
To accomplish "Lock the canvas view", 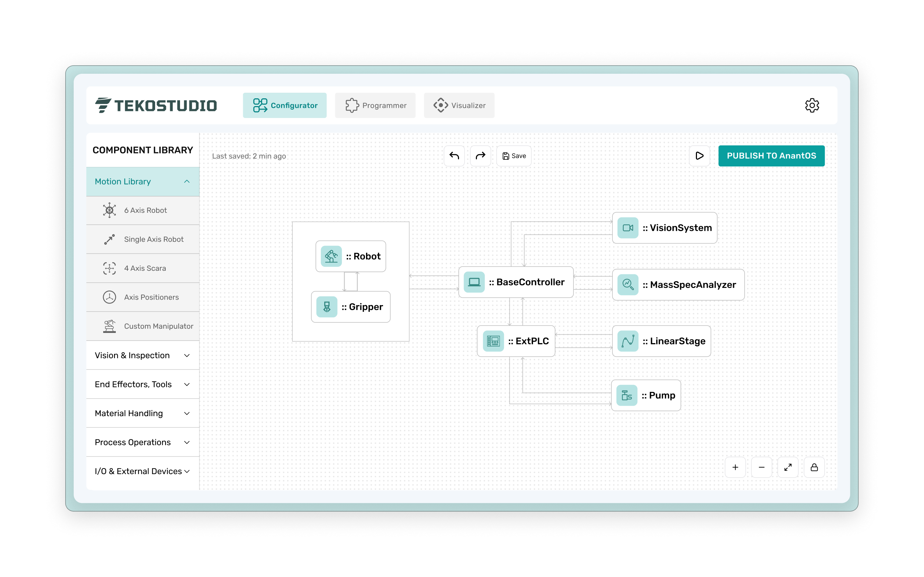I will click(814, 467).
